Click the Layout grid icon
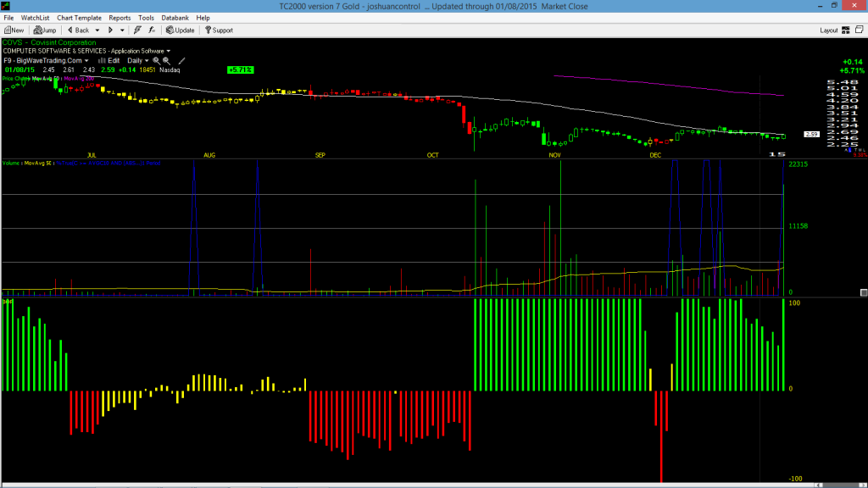This screenshot has height=488, width=868. tap(846, 30)
